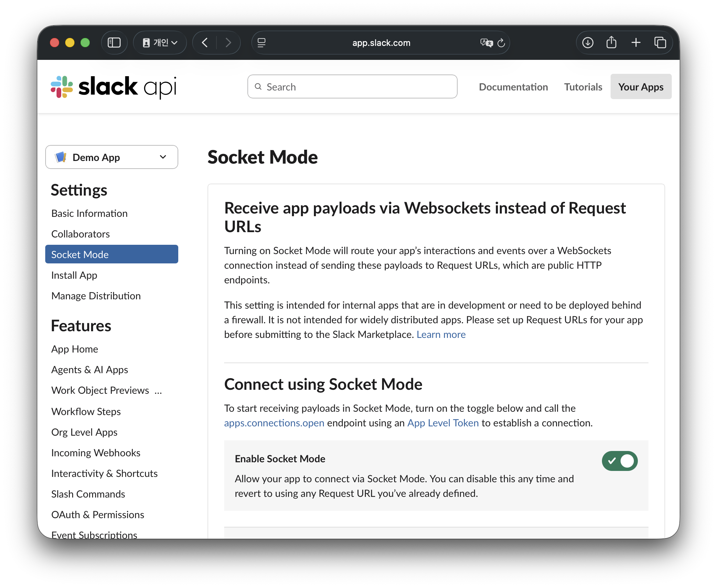Open Collaborators settings
Viewport: 717px width, 588px height.
(80, 234)
